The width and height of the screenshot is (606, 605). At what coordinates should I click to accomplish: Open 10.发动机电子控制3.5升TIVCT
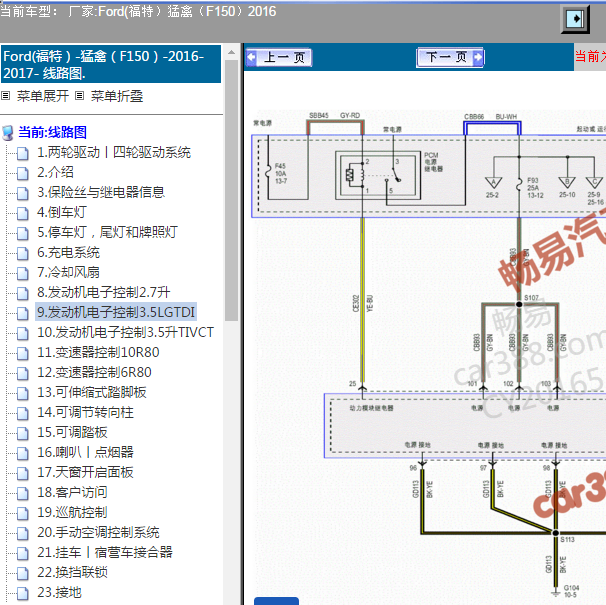tap(125, 332)
